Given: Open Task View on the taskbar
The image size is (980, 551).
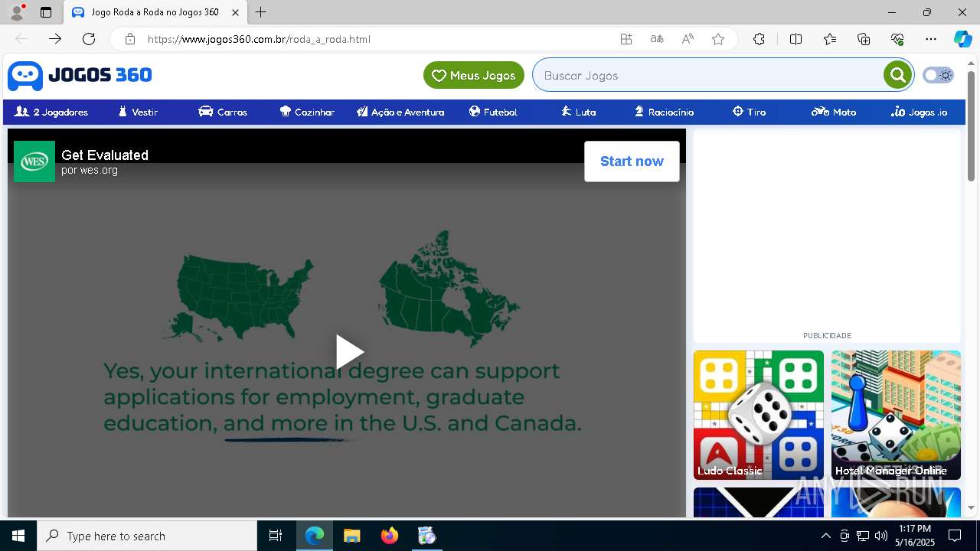Looking at the screenshot, I should 276,536.
